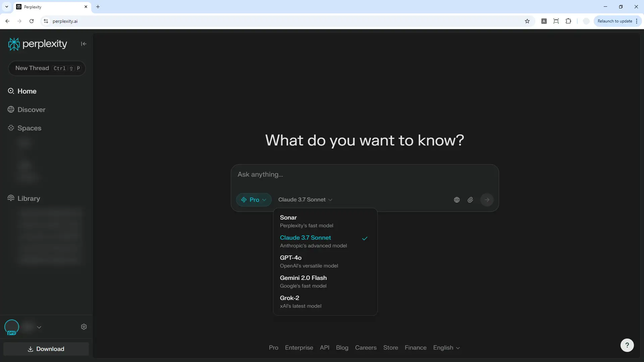Expand the Pro search mode dropdown

coord(254,200)
